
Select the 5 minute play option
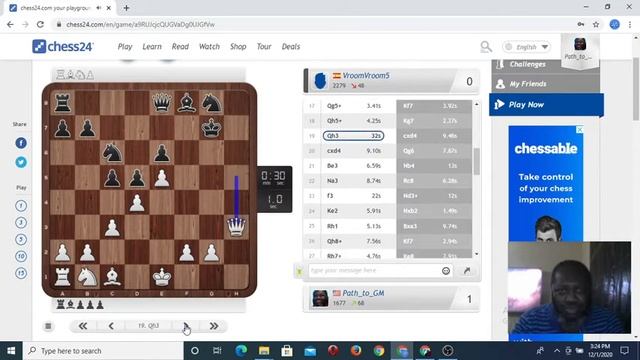(x=21, y=239)
